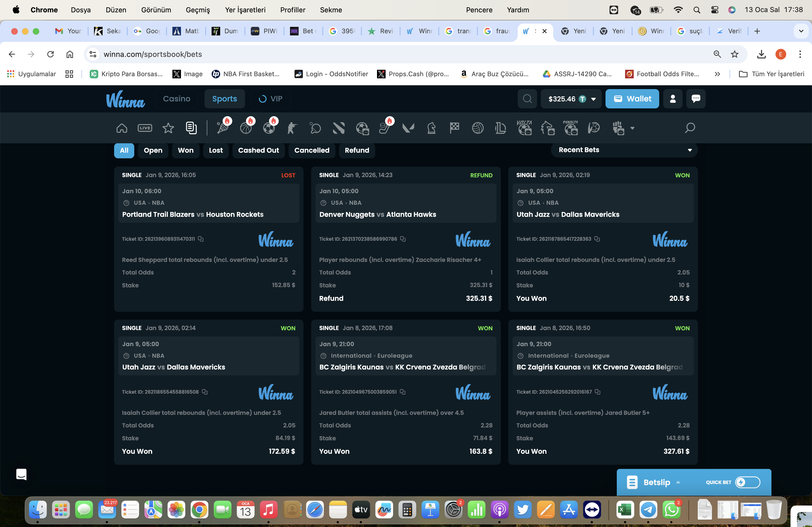Screen dimensions: 812x527
Task: Filter bets by Lost
Action: point(216,150)
